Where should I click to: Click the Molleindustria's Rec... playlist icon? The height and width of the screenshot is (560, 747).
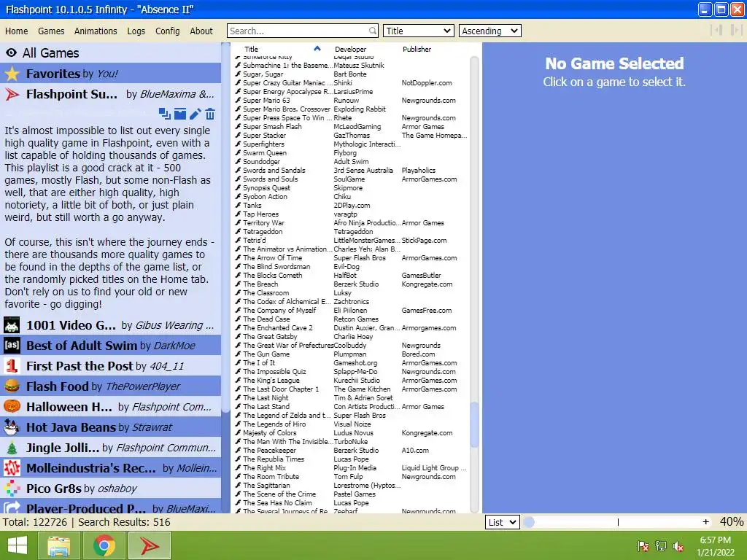point(12,468)
